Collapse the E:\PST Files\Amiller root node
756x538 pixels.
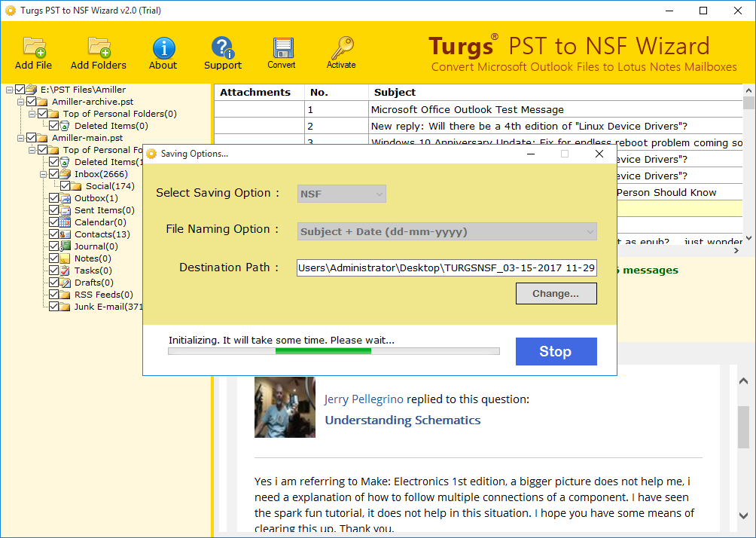pyautogui.click(x=10, y=90)
